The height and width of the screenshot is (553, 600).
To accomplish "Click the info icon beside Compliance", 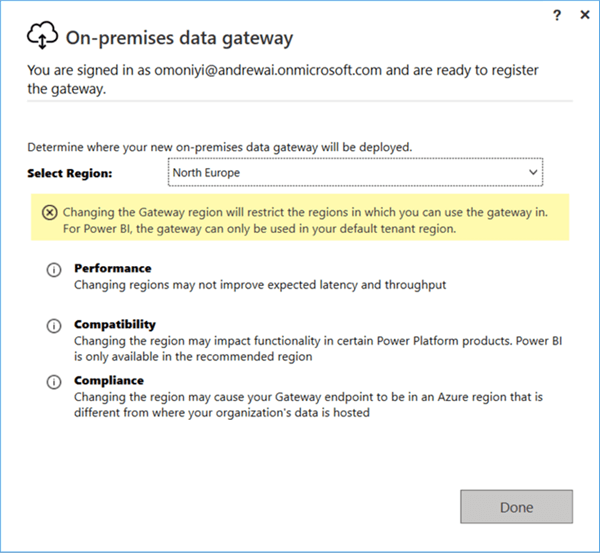I will click(54, 382).
